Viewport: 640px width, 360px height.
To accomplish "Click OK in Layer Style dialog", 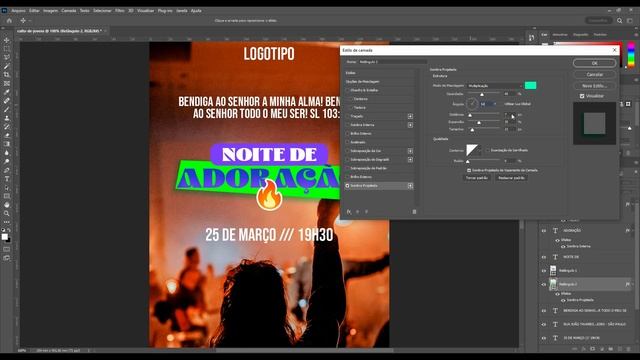I will point(594,63).
